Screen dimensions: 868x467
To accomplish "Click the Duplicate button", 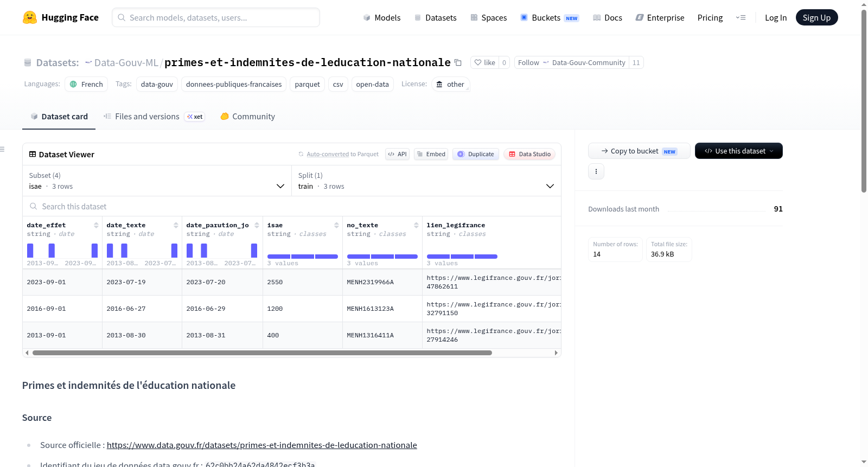I will tap(476, 154).
